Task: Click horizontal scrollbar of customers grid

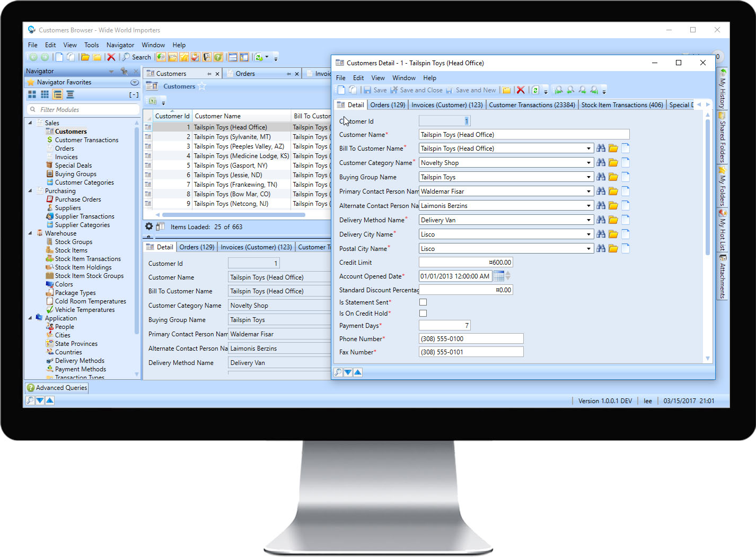Action: [233, 215]
